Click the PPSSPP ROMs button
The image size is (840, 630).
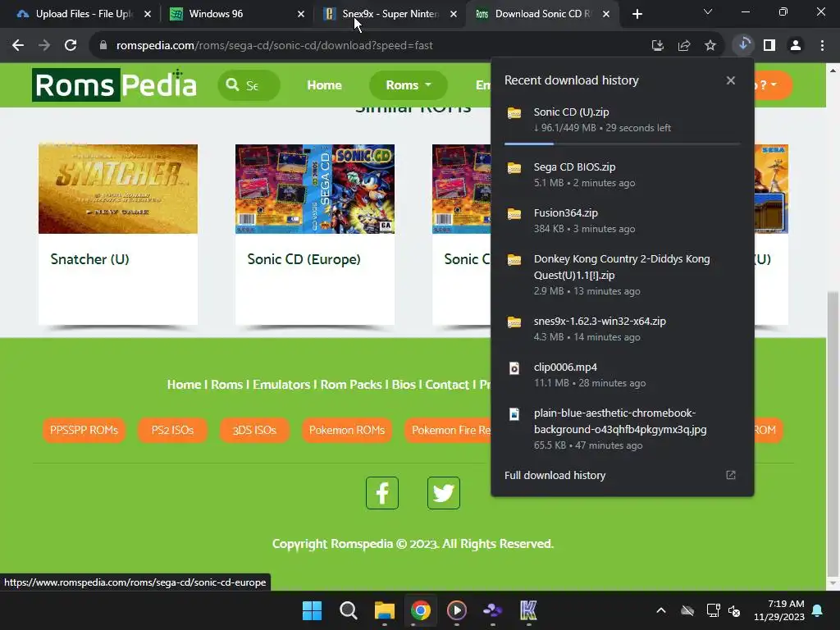(84, 430)
